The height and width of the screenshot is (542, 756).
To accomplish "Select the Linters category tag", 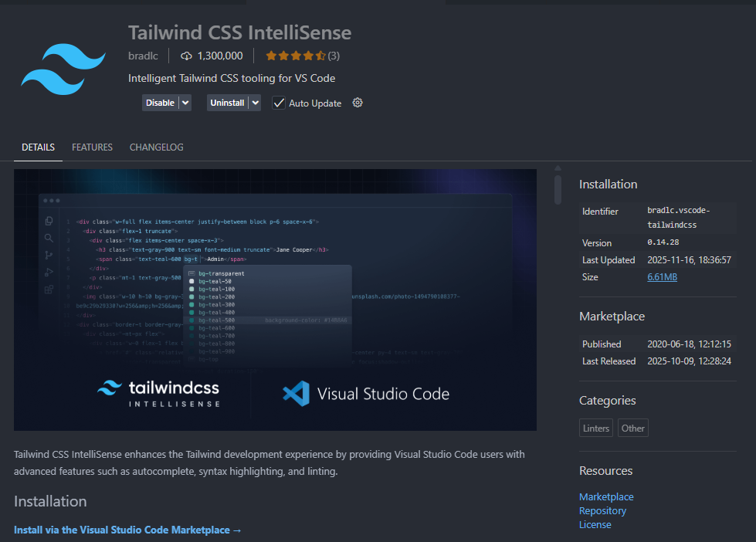I will click(596, 429).
